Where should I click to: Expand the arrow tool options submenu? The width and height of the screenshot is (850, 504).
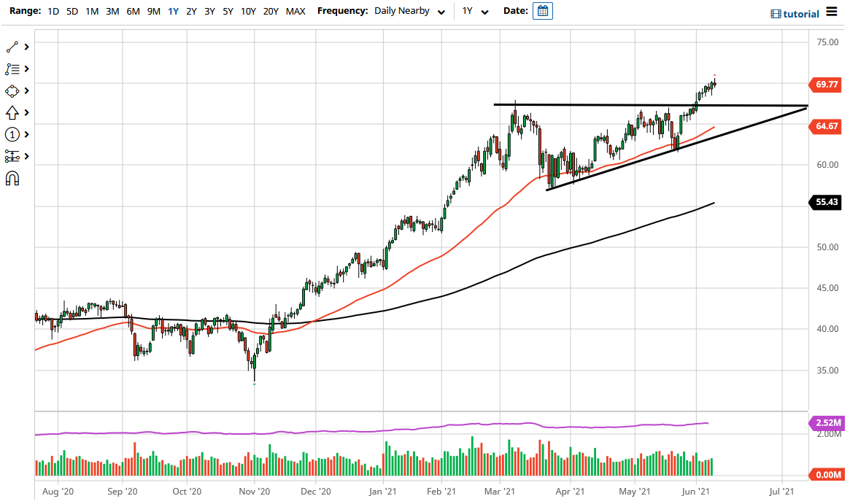26,112
